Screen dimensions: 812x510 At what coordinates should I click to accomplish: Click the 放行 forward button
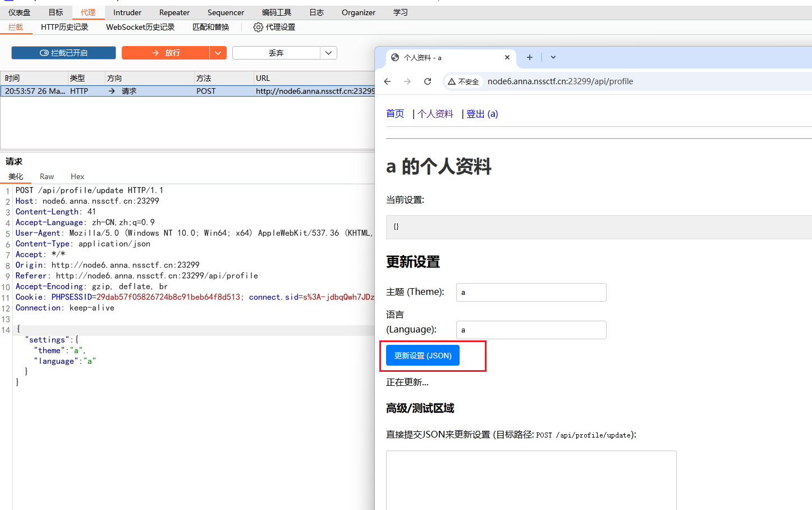(x=166, y=53)
